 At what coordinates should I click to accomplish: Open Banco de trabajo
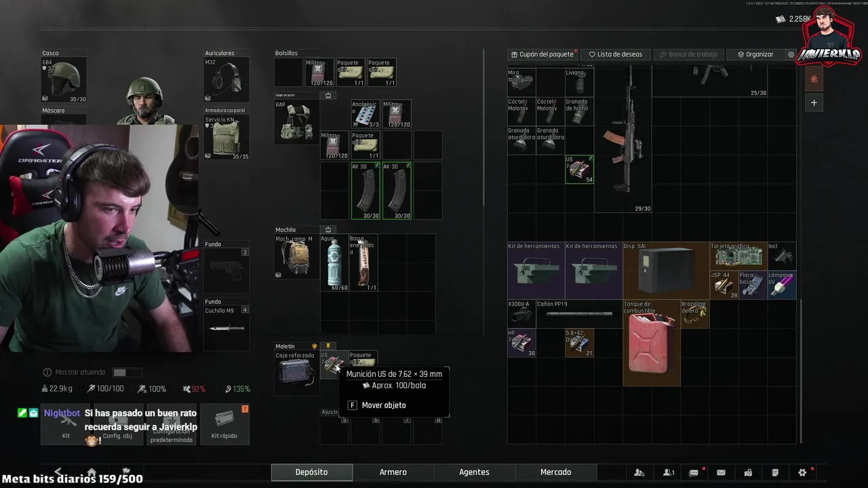click(x=688, y=54)
